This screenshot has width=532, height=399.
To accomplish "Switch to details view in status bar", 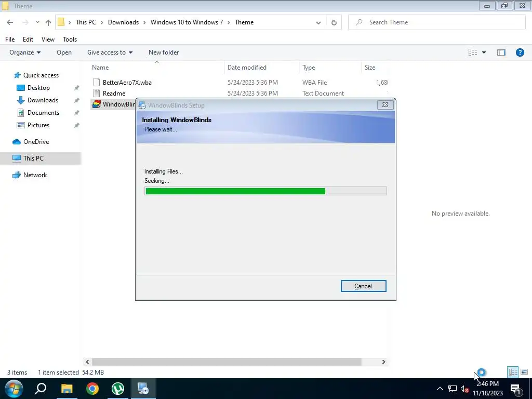I will pyautogui.click(x=513, y=372).
